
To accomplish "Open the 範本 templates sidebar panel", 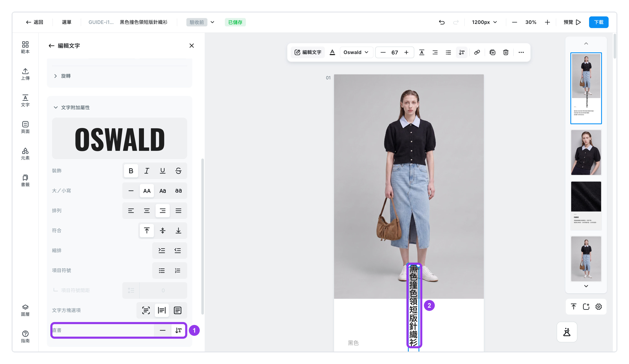I will point(25,47).
